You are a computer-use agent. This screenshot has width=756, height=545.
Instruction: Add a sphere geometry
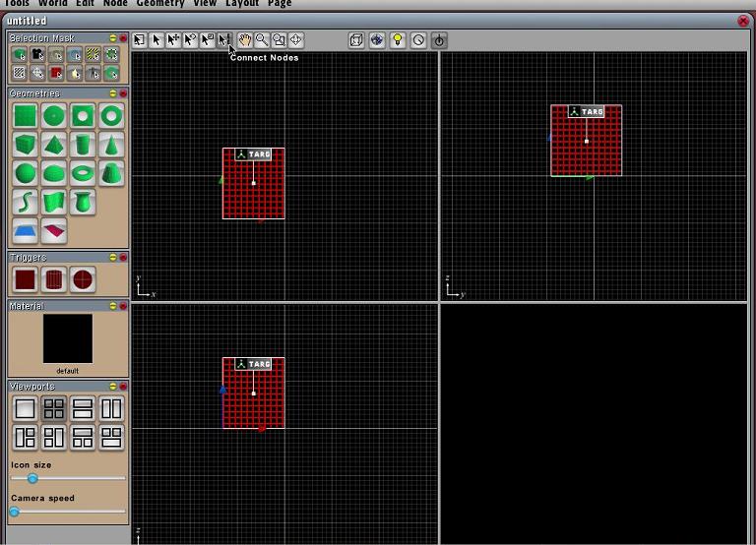[x=25, y=174]
